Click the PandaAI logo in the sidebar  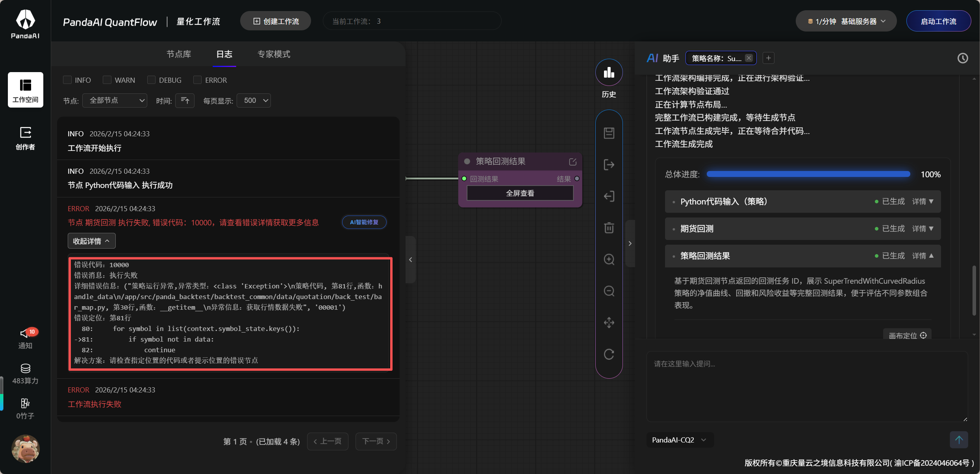(x=25, y=24)
